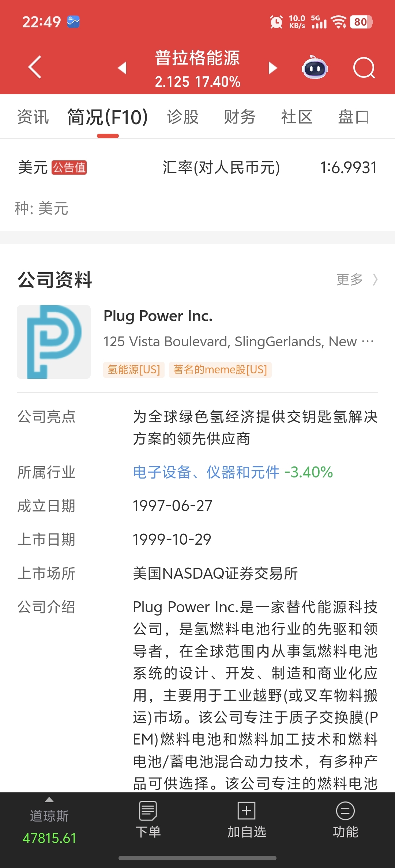Tap the back arrow icon

[35, 67]
